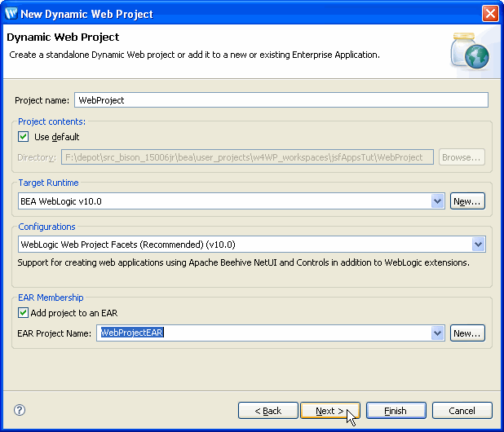Close the New Dynamic Web Project dialog
504x432 pixels.
(x=489, y=13)
